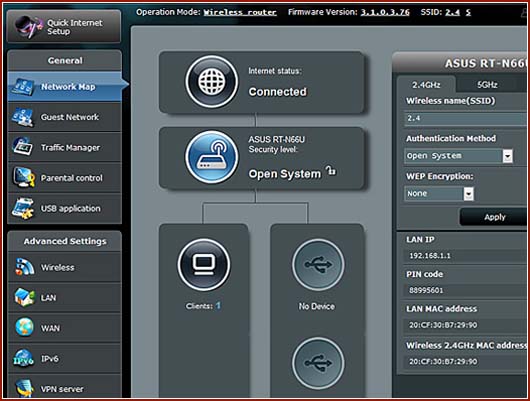Click the LAN house icon
Image resolution: width=530 pixels, height=401 pixels.
(x=24, y=298)
